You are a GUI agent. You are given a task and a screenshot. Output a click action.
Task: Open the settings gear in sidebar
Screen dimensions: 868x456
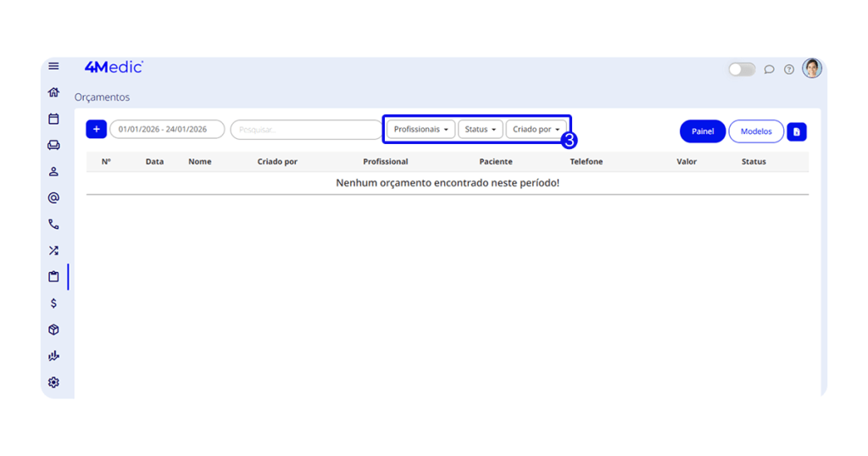click(x=53, y=382)
